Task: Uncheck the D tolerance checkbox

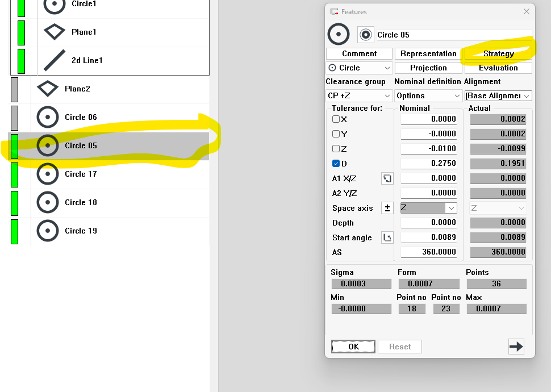Action: pos(336,164)
